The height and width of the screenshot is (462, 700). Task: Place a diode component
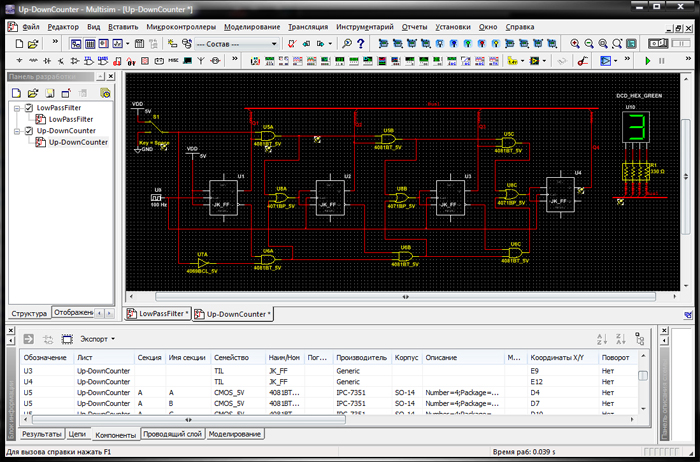click(x=47, y=61)
